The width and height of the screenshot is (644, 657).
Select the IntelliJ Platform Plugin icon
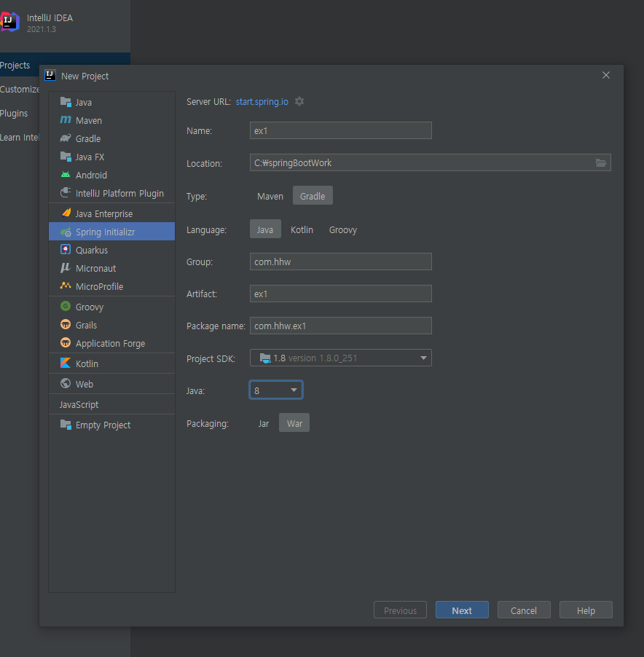pyautogui.click(x=66, y=193)
